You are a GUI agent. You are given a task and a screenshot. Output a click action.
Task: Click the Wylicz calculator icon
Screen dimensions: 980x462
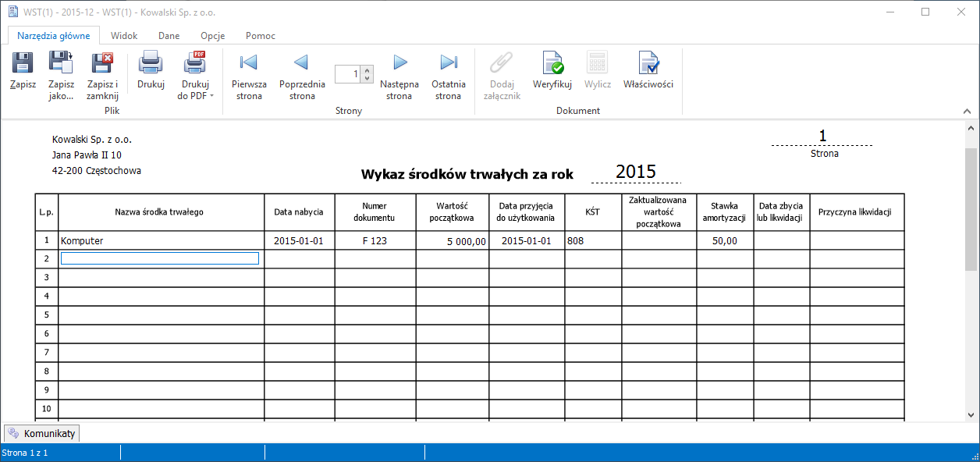click(x=598, y=63)
